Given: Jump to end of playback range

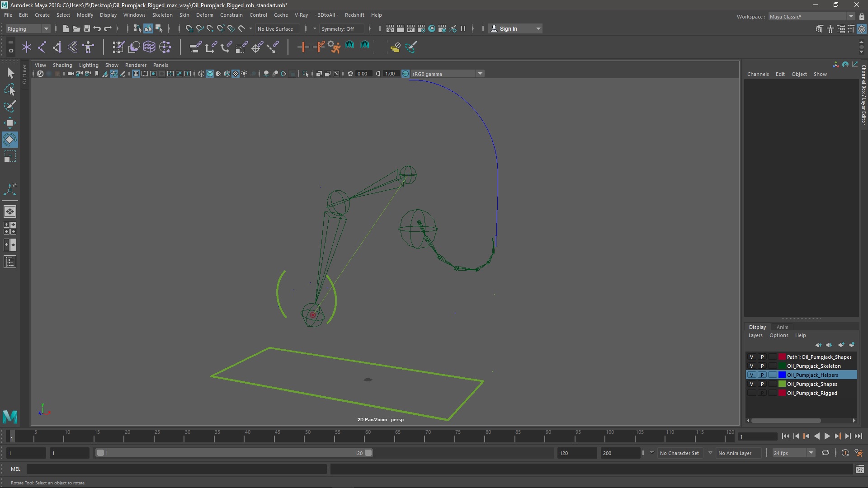Looking at the screenshot, I should (858, 436).
